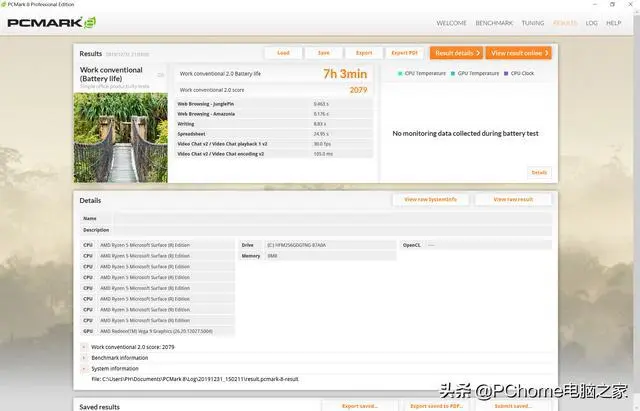Click the PCMark title bar app icon
Viewport: 640px width, 411px height.
[4, 4]
